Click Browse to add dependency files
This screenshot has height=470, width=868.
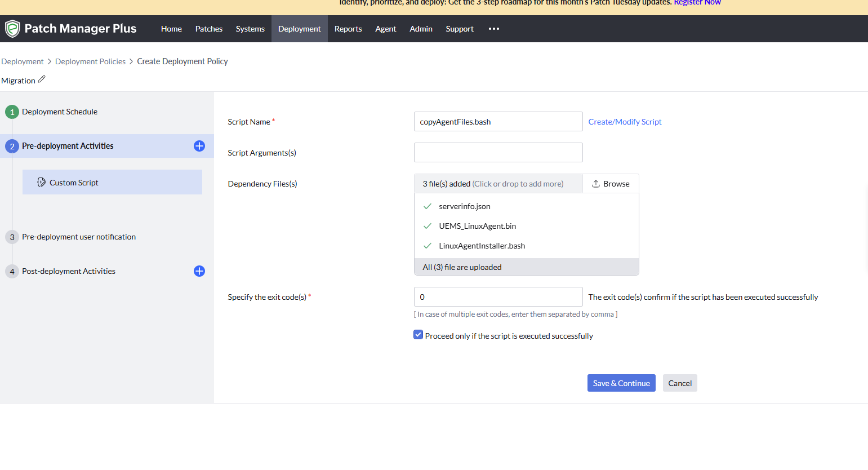pyautogui.click(x=611, y=184)
